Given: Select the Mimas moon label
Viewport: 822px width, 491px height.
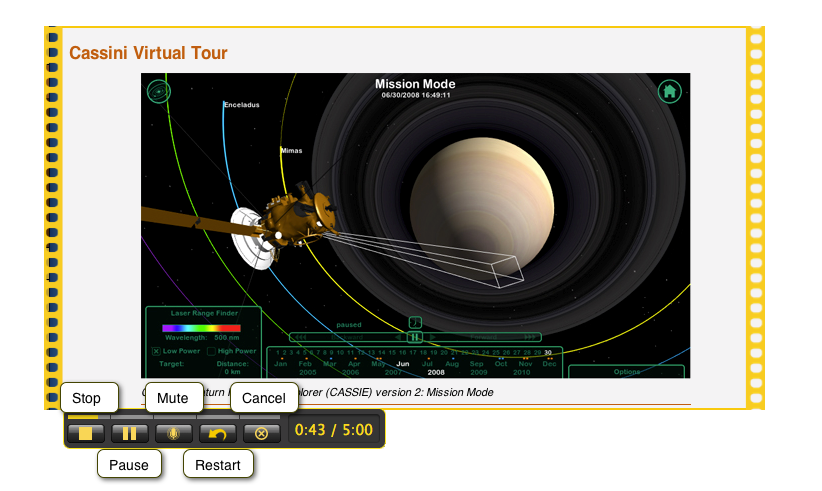Looking at the screenshot, I should click(291, 151).
